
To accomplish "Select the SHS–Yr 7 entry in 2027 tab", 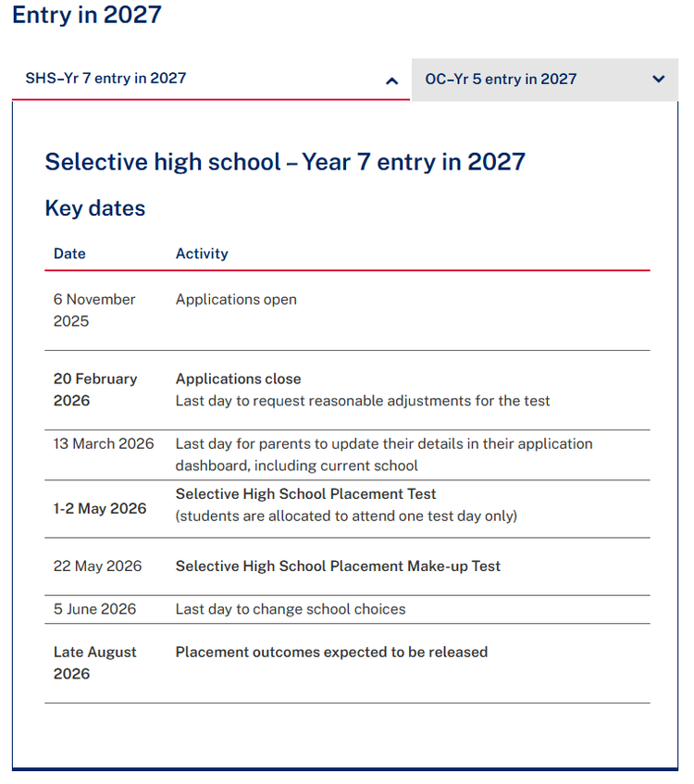I will [105, 79].
